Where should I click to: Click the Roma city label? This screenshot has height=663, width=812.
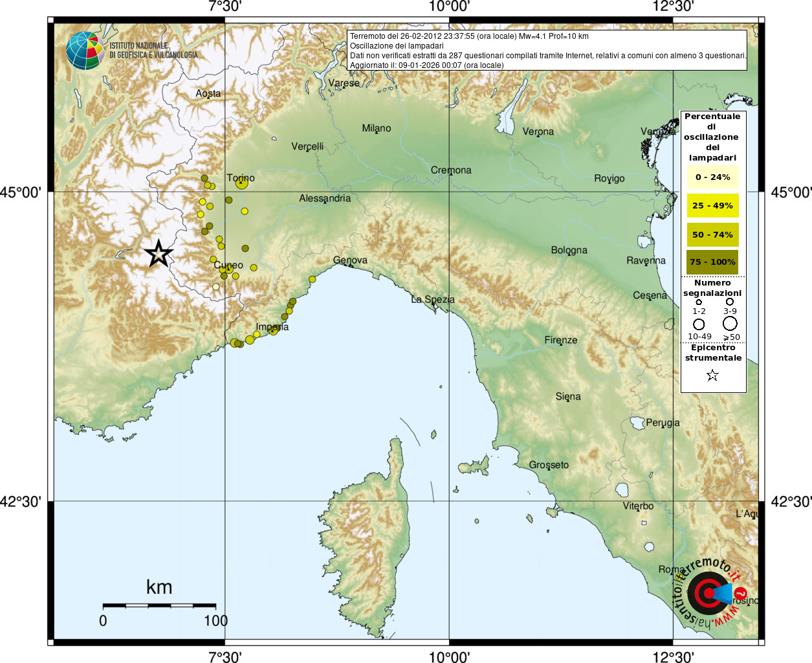tap(670, 569)
